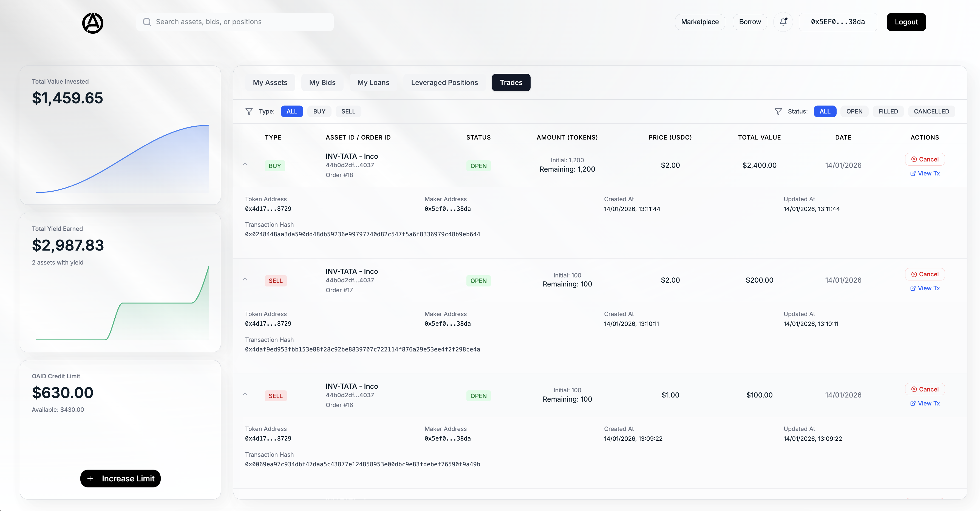The width and height of the screenshot is (980, 511).
Task: Switch to the My Assets tab
Action: pos(270,83)
